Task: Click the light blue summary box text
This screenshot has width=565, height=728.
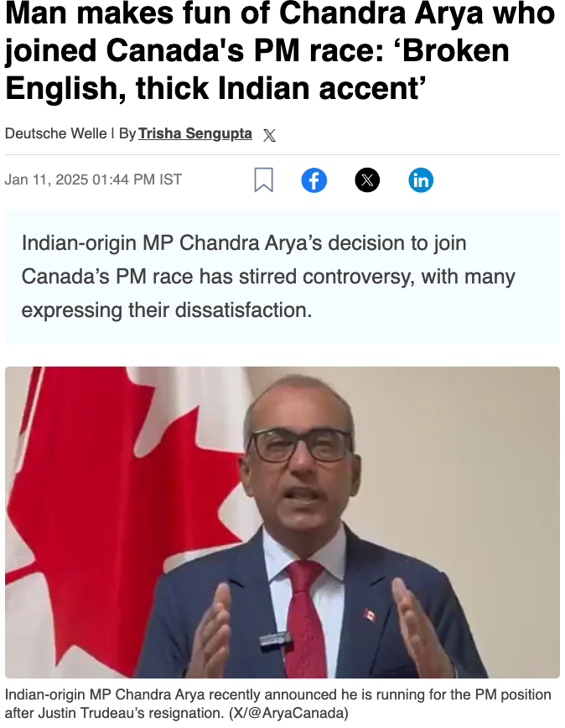Action: [268, 276]
